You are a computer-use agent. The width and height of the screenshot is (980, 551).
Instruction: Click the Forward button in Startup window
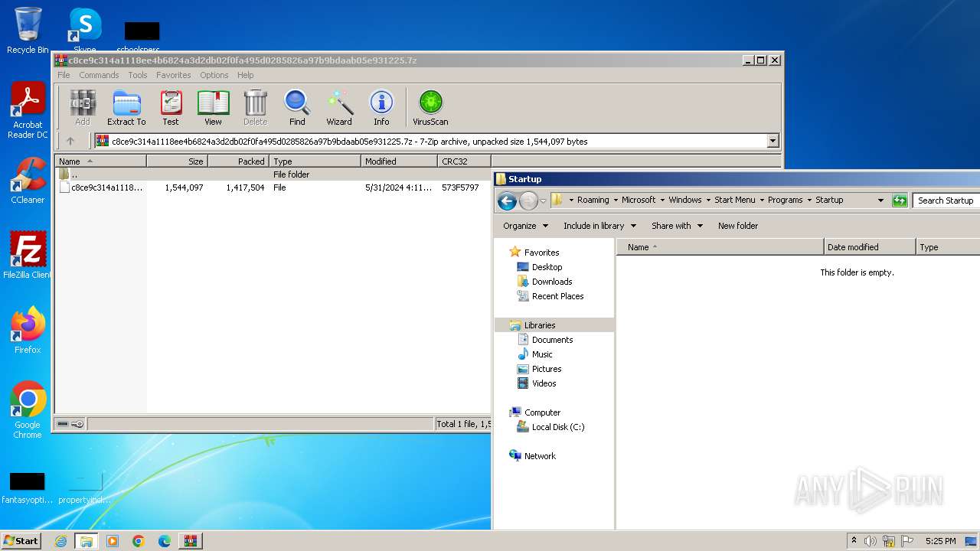tap(528, 201)
